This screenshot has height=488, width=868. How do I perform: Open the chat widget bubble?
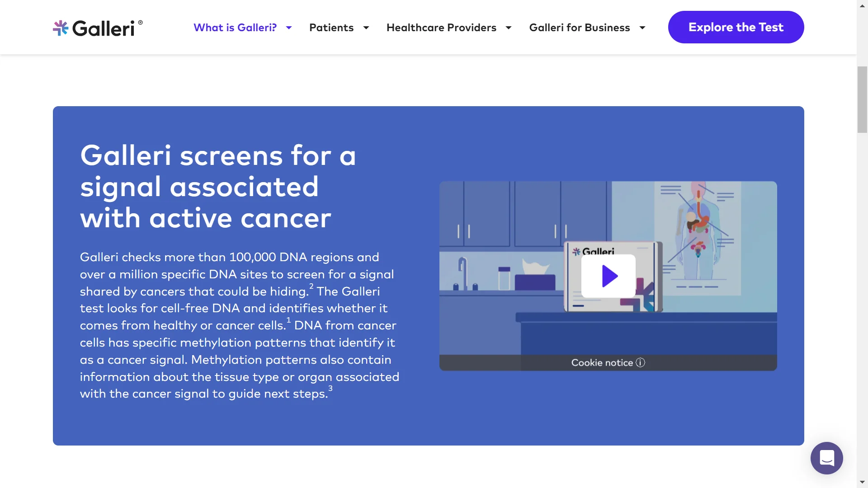[827, 458]
